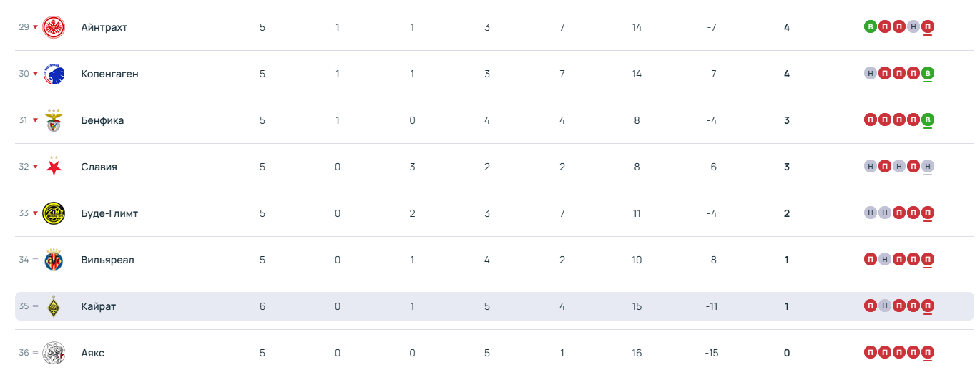
Task: Click the red down arrow beside position 29
Action: pyautogui.click(x=35, y=27)
